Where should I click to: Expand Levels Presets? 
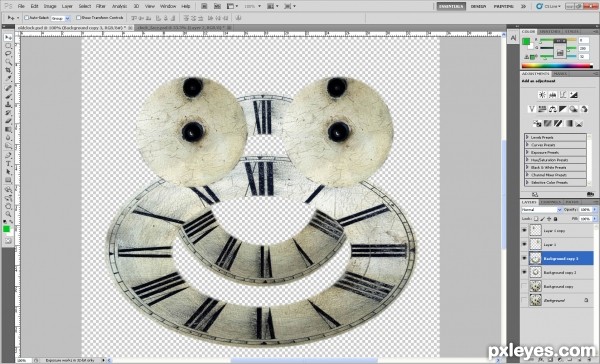point(528,137)
